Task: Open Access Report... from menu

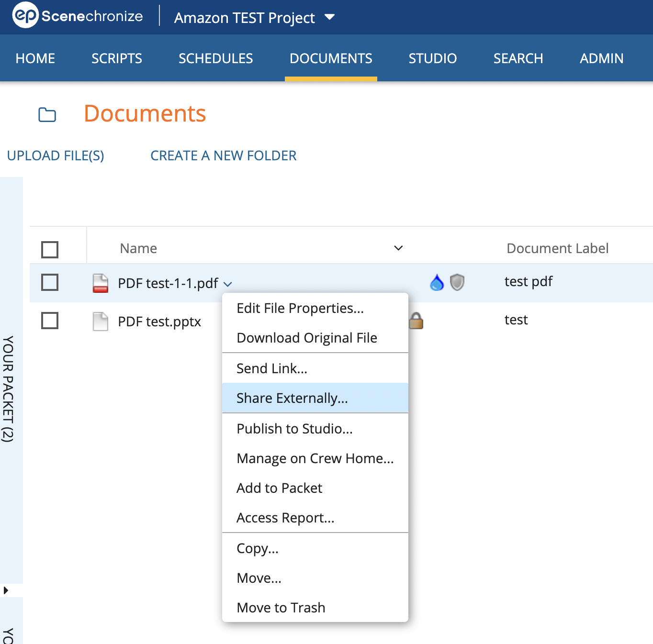Action: click(x=315, y=518)
